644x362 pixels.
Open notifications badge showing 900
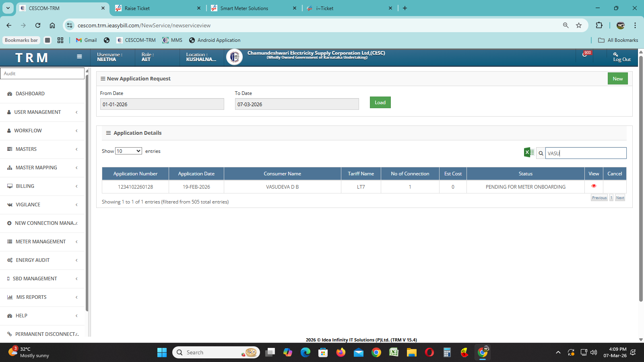point(586,53)
